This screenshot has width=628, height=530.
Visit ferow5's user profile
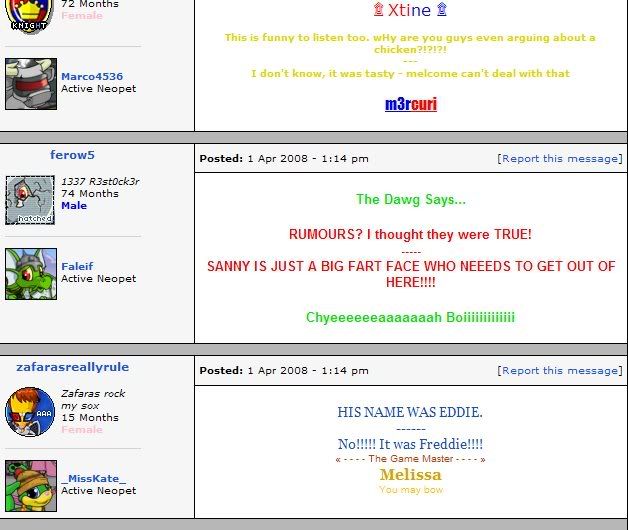click(x=72, y=155)
